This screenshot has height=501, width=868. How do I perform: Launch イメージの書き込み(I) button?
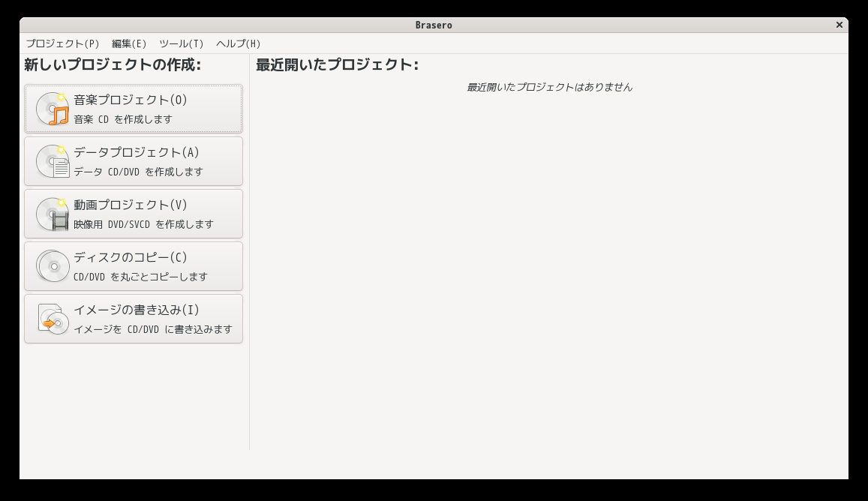point(134,319)
